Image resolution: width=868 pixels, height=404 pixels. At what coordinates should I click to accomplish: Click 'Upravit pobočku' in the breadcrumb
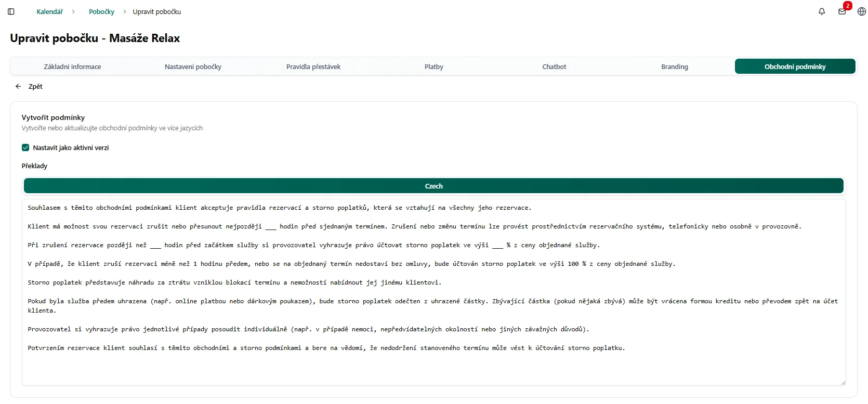pyautogui.click(x=156, y=11)
